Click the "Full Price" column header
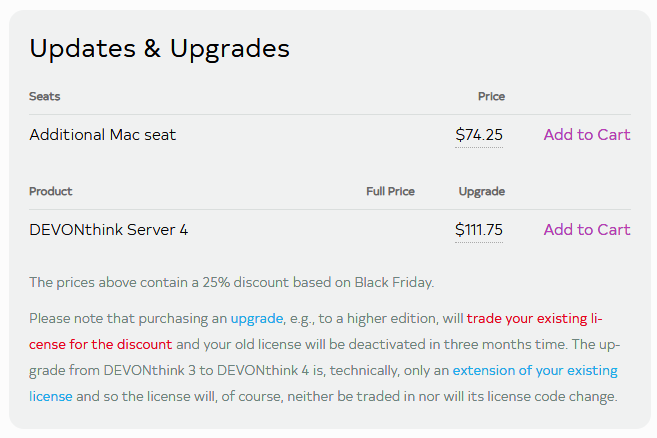Image resolution: width=657 pixels, height=438 pixels. click(x=390, y=191)
